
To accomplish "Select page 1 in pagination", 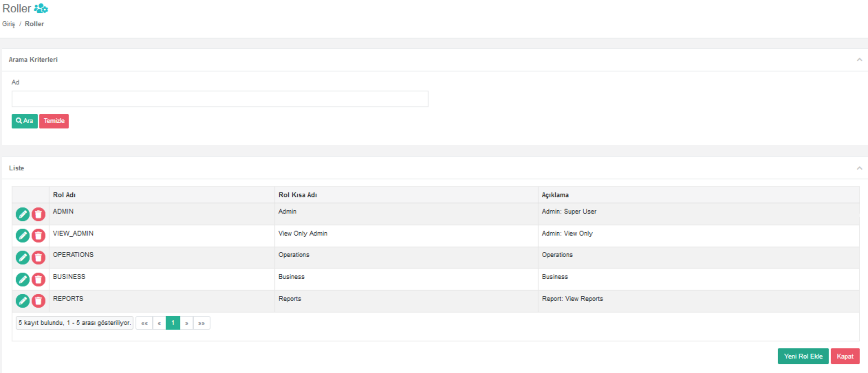I will click(x=173, y=323).
